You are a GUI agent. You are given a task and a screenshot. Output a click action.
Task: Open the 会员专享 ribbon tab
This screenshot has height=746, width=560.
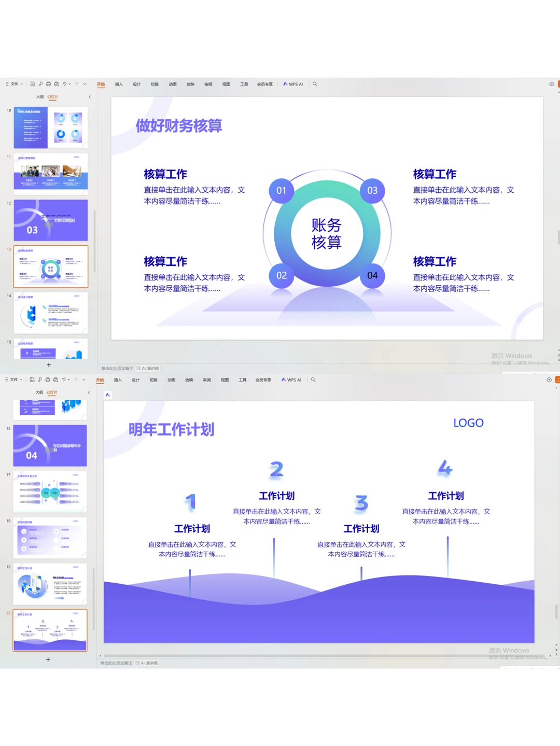coord(264,83)
